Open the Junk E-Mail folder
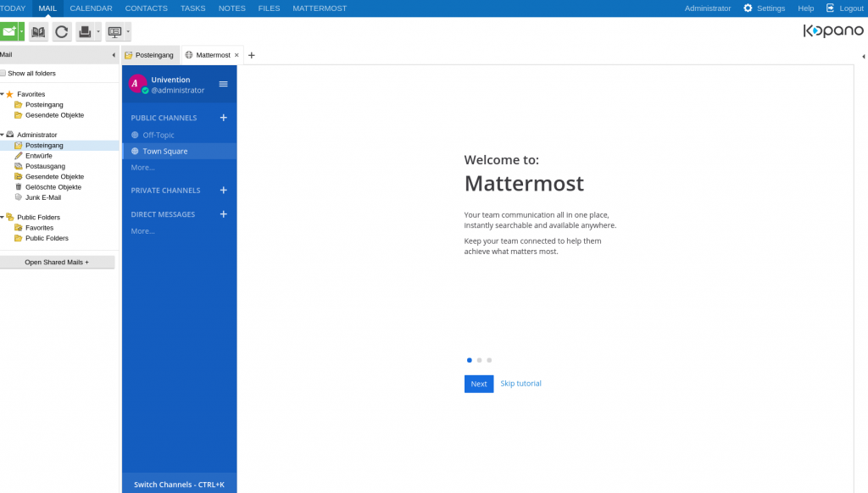This screenshot has width=868, height=493. (x=43, y=197)
